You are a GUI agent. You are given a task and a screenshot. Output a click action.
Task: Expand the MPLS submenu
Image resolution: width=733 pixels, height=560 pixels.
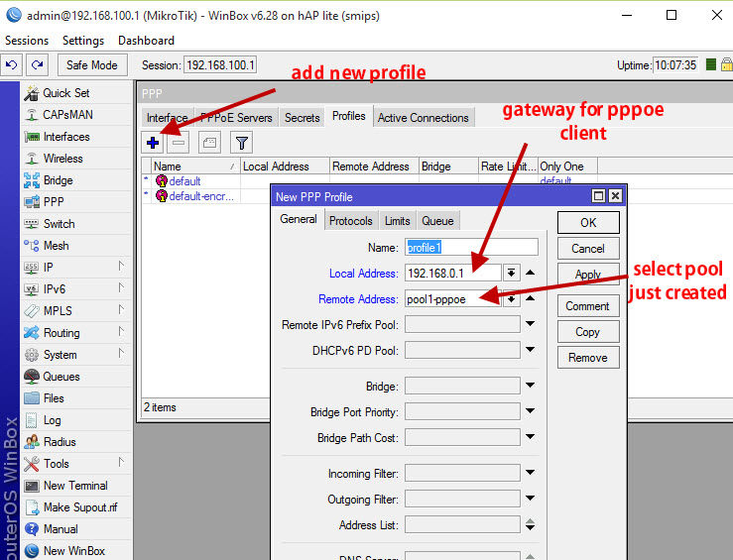121,309
